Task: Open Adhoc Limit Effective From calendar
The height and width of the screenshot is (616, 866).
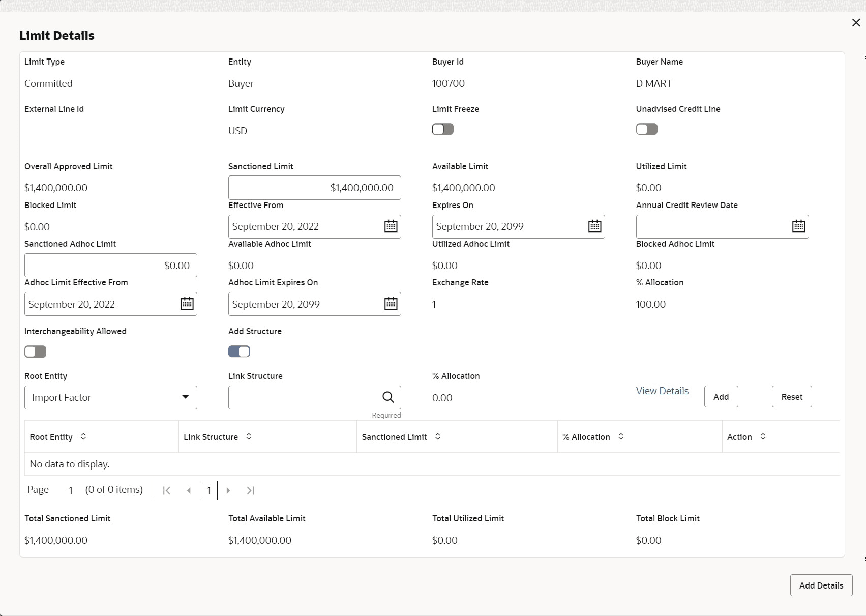Action: coord(187,304)
